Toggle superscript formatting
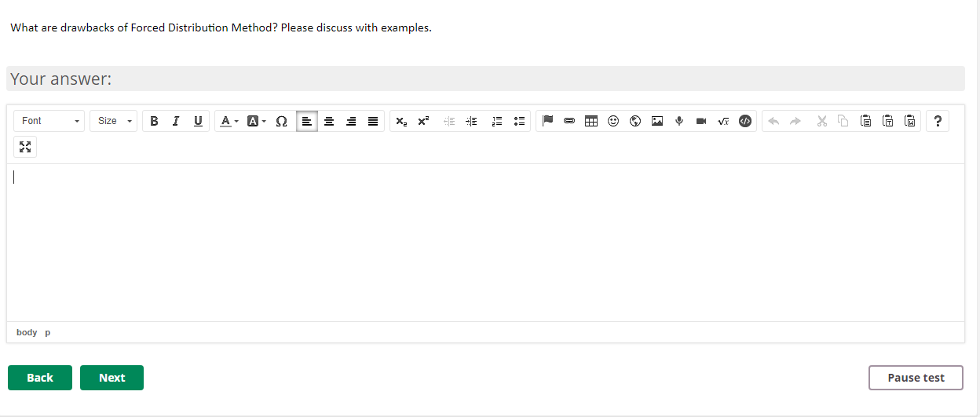The height and width of the screenshot is (417, 980). point(422,121)
